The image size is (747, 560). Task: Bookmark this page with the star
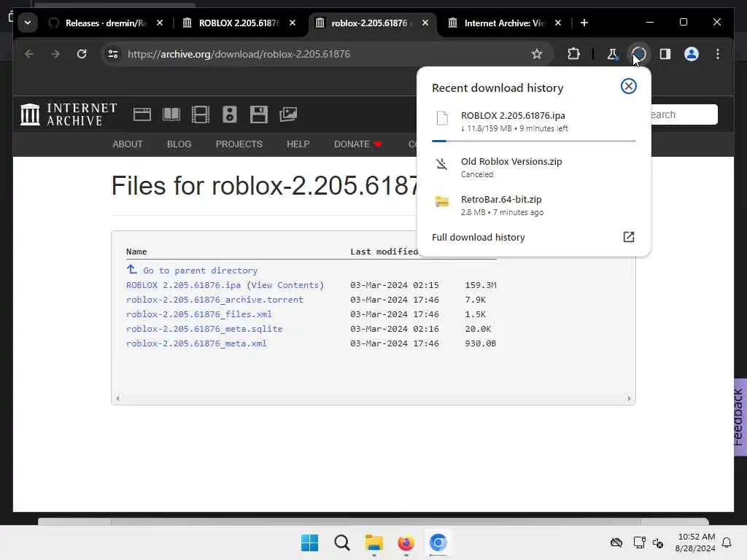[x=537, y=54]
